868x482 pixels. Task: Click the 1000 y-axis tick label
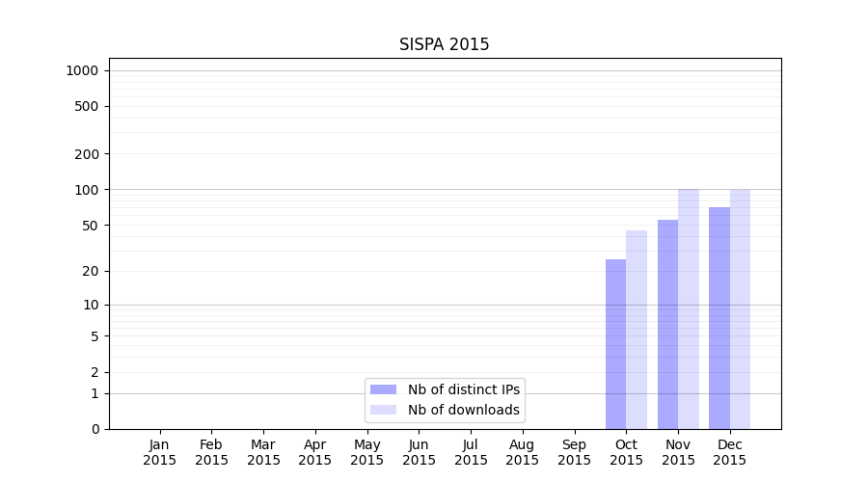[x=82, y=70]
